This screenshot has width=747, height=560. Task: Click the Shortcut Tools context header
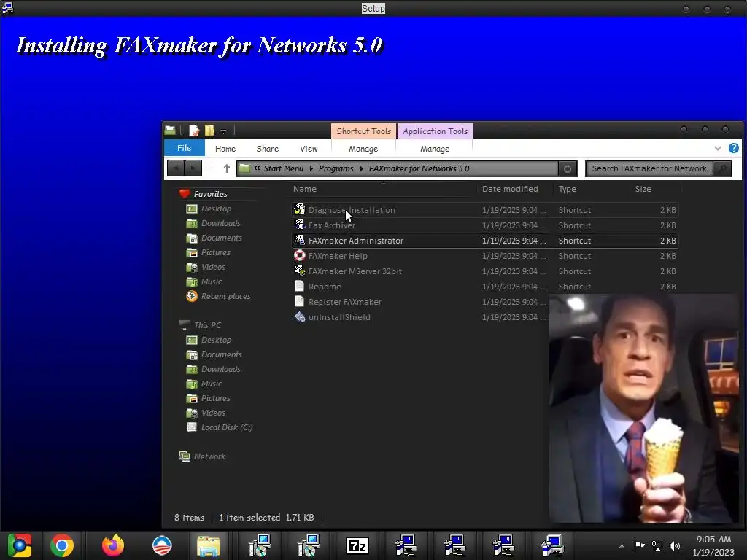click(x=363, y=131)
